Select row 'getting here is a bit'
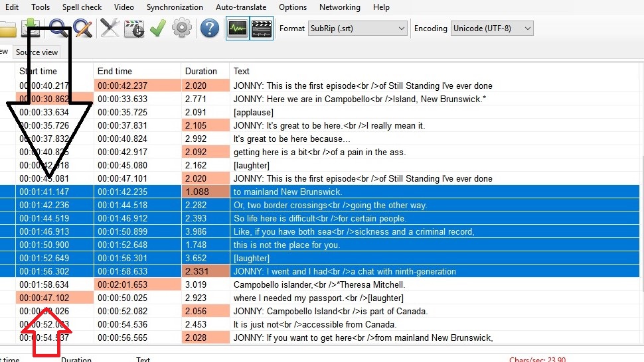This screenshot has width=644, height=362. pos(319,152)
